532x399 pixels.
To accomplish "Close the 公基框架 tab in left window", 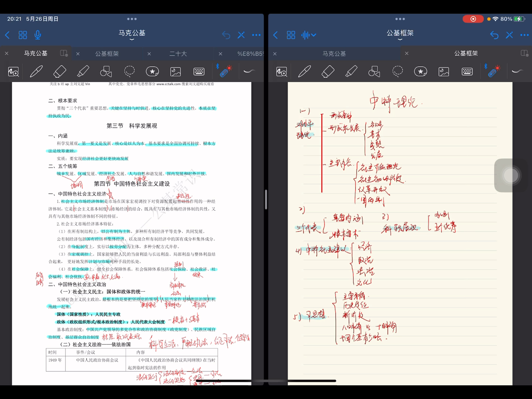I will [x=78, y=54].
